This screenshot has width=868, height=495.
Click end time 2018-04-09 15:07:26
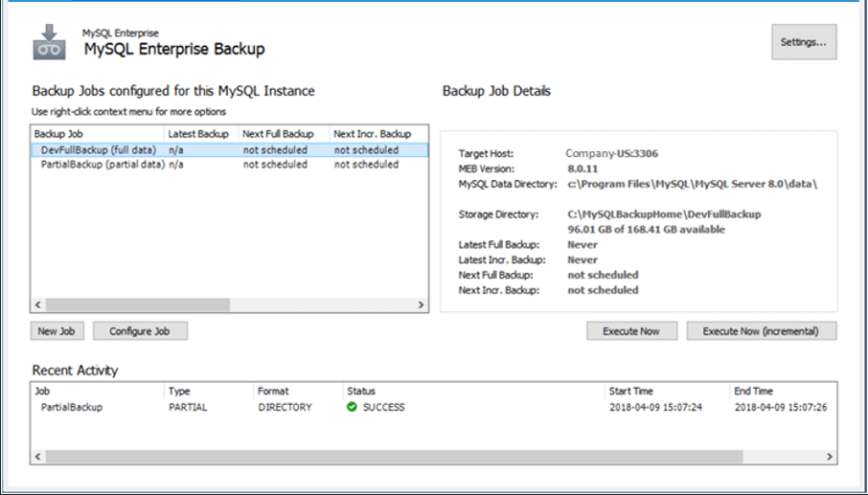[781, 407]
